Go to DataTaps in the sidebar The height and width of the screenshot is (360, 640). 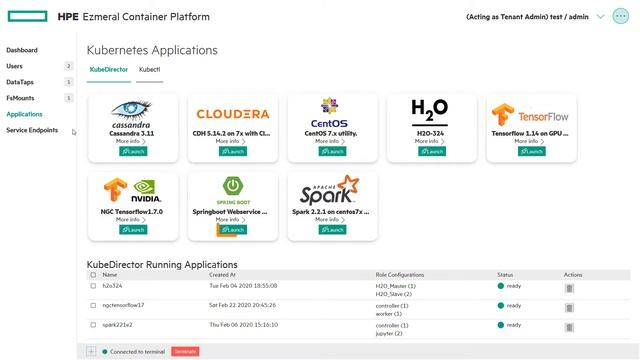click(x=20, y=82)
